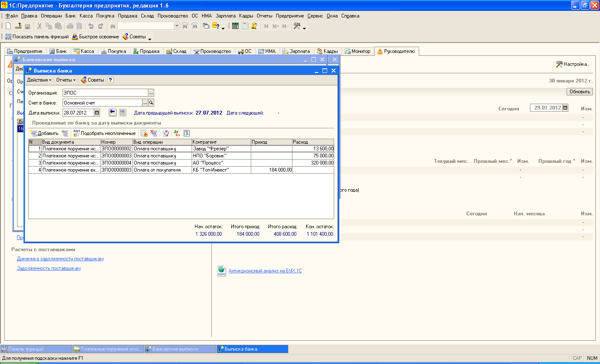Image resolution: width=600 pixels, height=364 pixels.
Task: Select row with НПО "Боровик" contractor
Action: [x=181, y=156]
